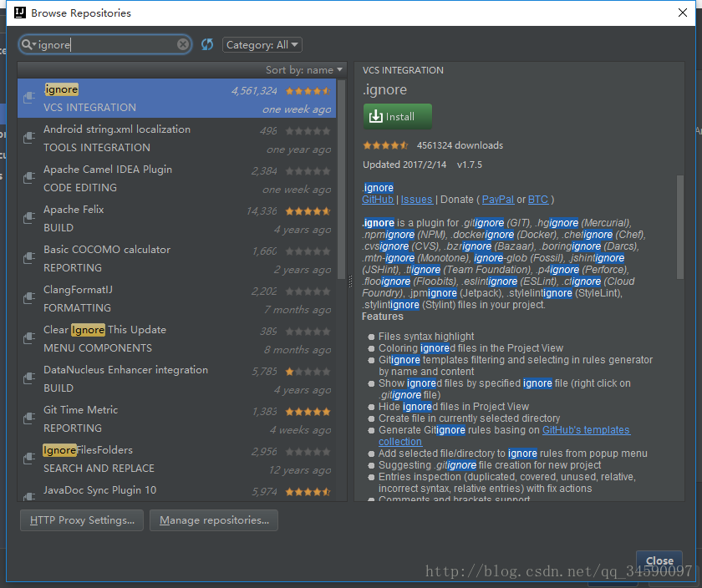The height and width of the screenshot is (588, 702).
Task: Click plugin icon beside ClangFormatIJ
Action: (x=29, y=297)
